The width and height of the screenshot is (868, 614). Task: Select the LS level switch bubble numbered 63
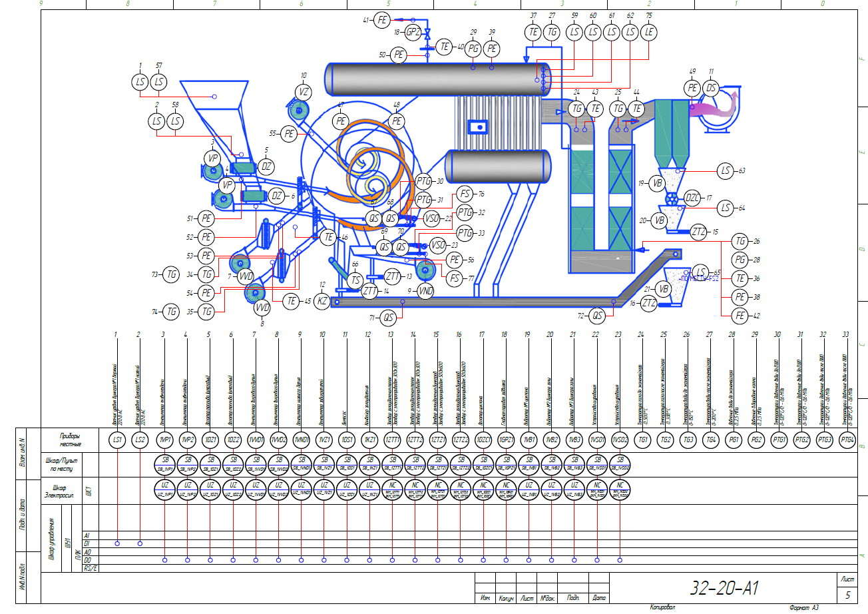[726, 171]
